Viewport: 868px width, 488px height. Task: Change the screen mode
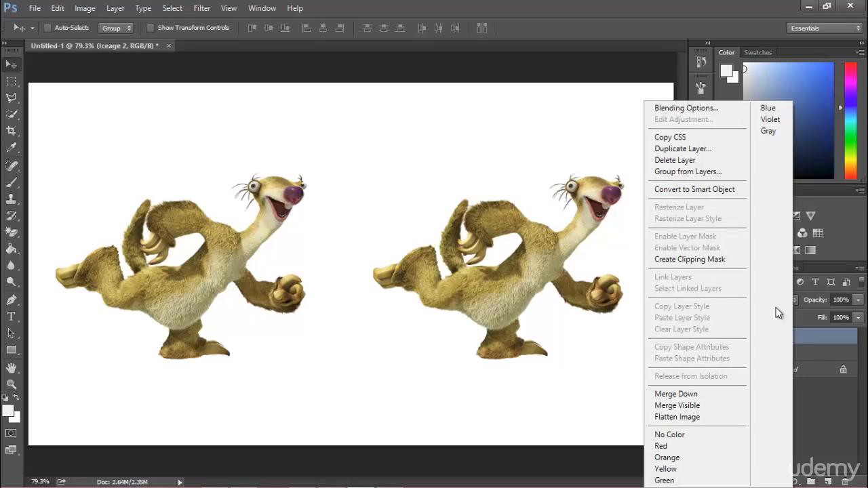(12, 450)
